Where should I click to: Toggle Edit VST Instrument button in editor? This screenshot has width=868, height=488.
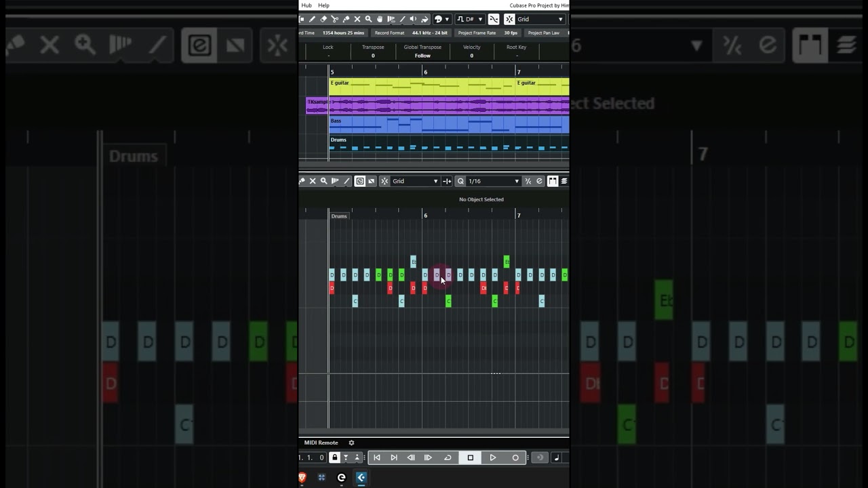click(x=360, y=181)
